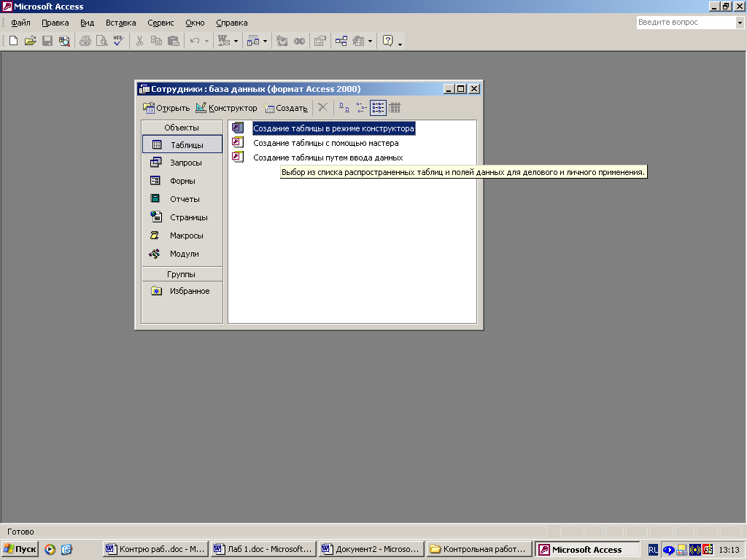
Task: Expand the help question box dropdown
Action: [740, 23]
